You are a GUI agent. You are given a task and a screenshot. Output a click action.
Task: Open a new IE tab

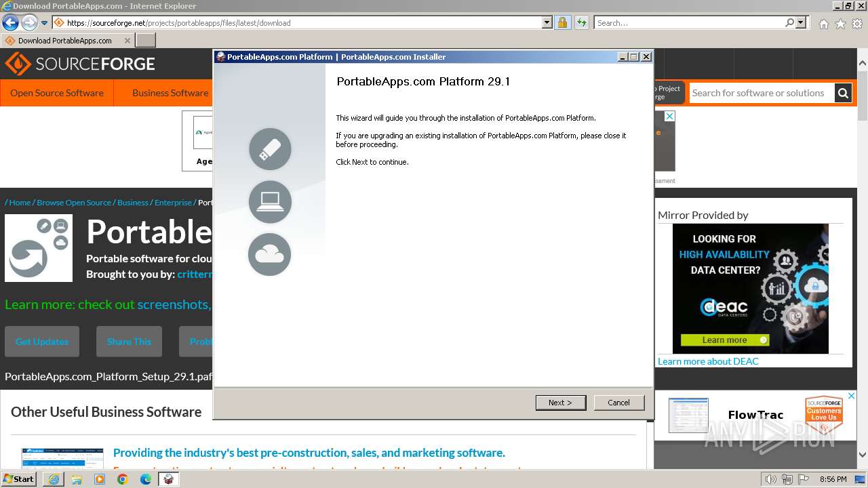tap(146, 40)
